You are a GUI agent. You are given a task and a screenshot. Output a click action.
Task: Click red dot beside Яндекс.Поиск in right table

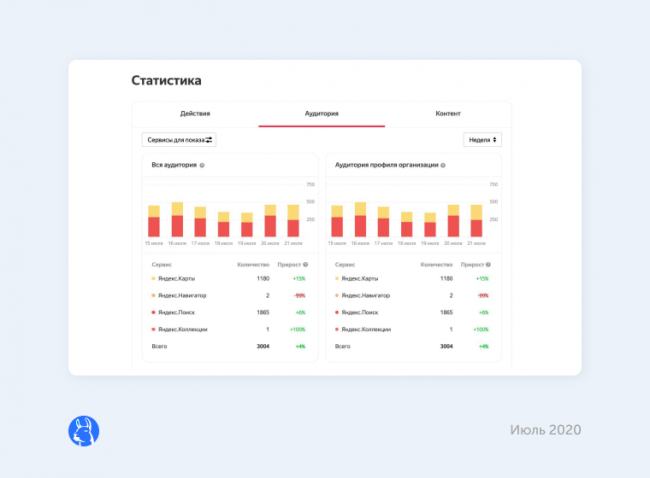pyautogui.click(x=337, y=312)
